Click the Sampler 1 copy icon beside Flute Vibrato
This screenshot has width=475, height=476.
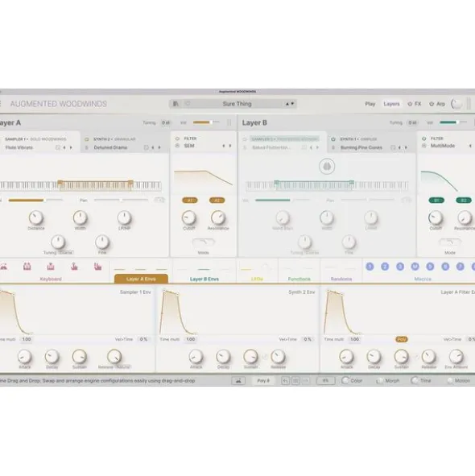coord(57,147)
